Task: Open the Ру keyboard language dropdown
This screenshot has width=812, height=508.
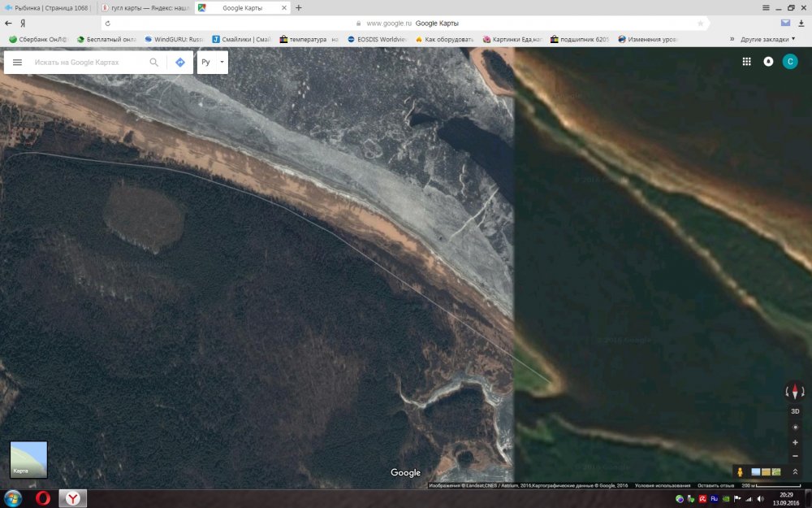Action: [212, 63]
